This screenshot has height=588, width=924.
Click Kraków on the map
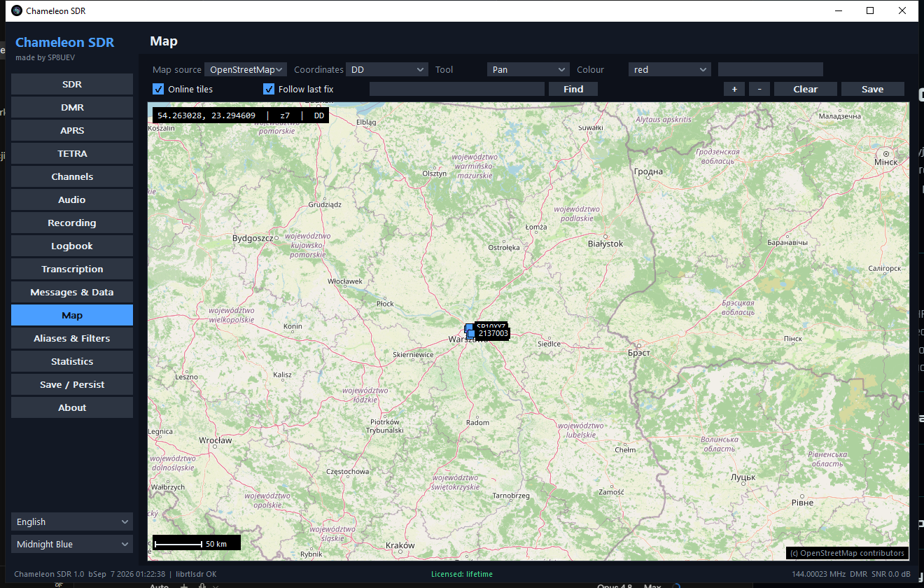[400, 545]
